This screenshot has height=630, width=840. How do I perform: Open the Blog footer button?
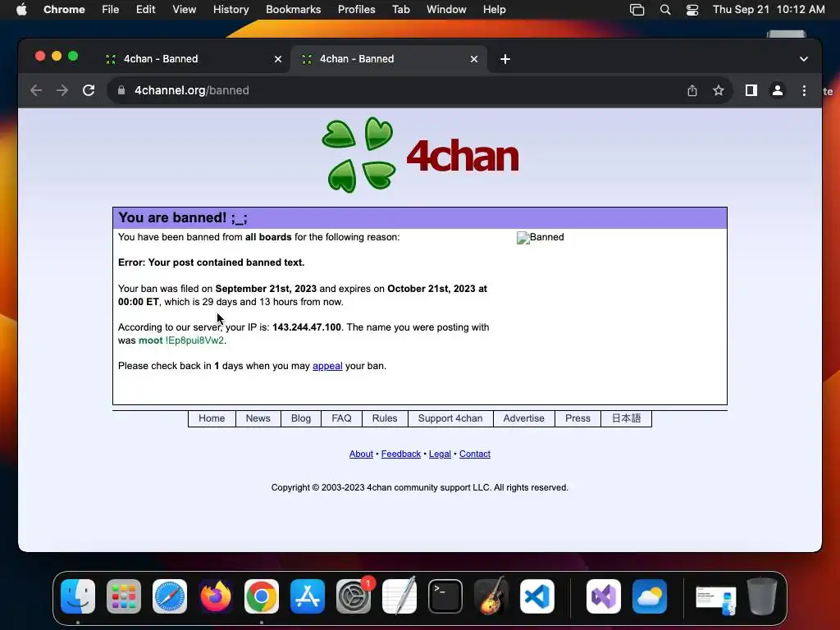click(301, 418)
